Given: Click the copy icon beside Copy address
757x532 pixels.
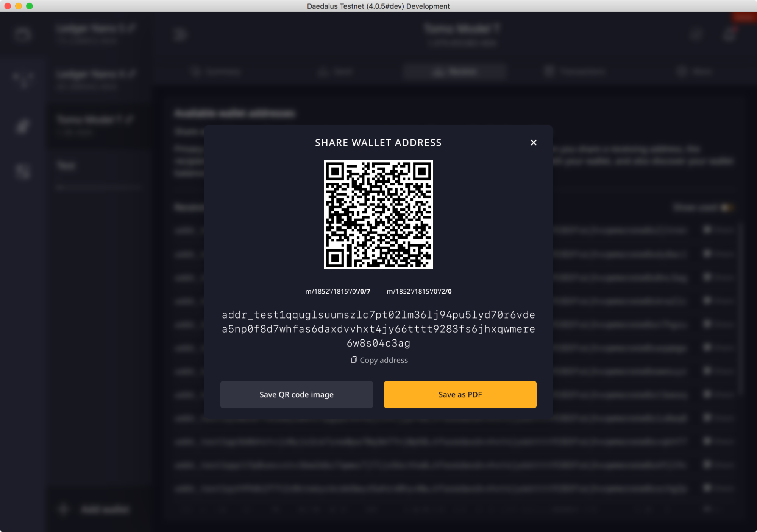Looking at the screenshot, I should [353, 360].
